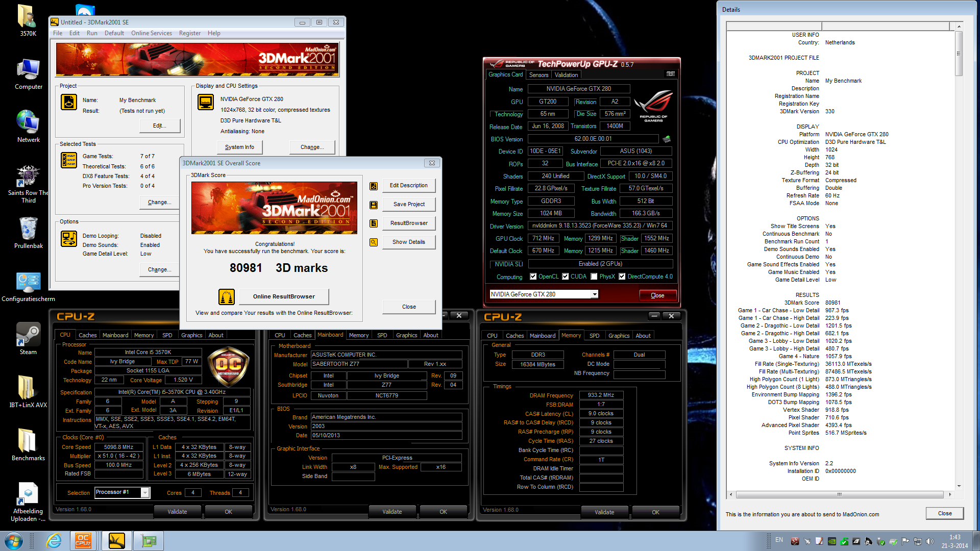Image resolution: width=980 pixels, height=551 pixels.
Task: Launch Steam from the desktop
Action: [28, 339]
